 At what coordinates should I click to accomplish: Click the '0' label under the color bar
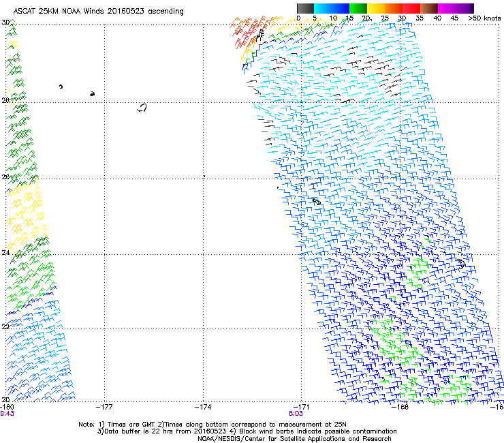pyautogui.click(x=298, y=18)
